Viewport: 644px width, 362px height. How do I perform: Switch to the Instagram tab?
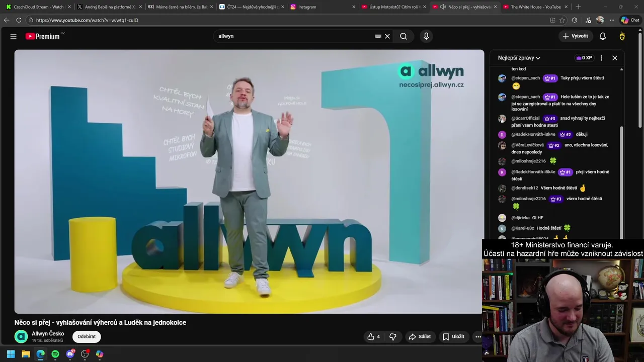tap(323, 7)
